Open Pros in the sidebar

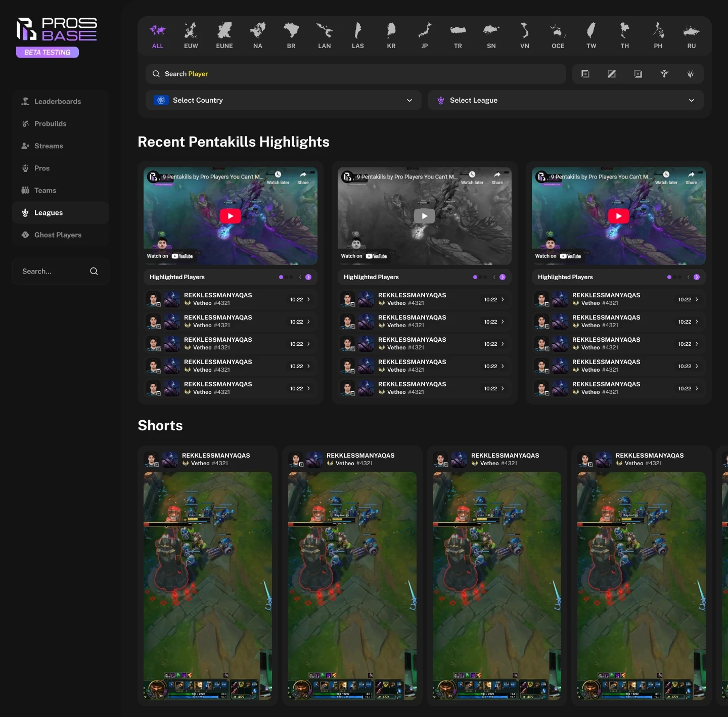click(x=61, y=168)
